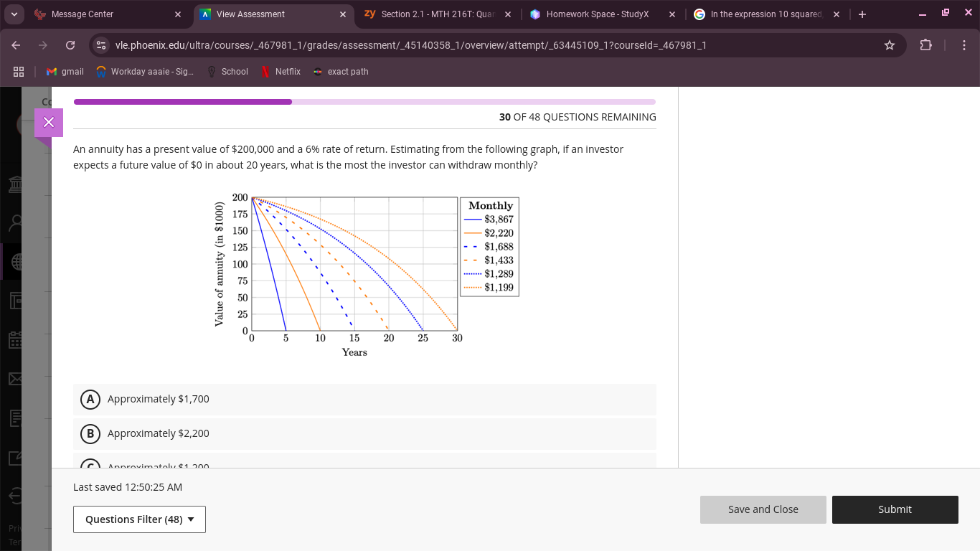Click the annuity question prompt text
The image size is (980, 551).
point(349,157)
